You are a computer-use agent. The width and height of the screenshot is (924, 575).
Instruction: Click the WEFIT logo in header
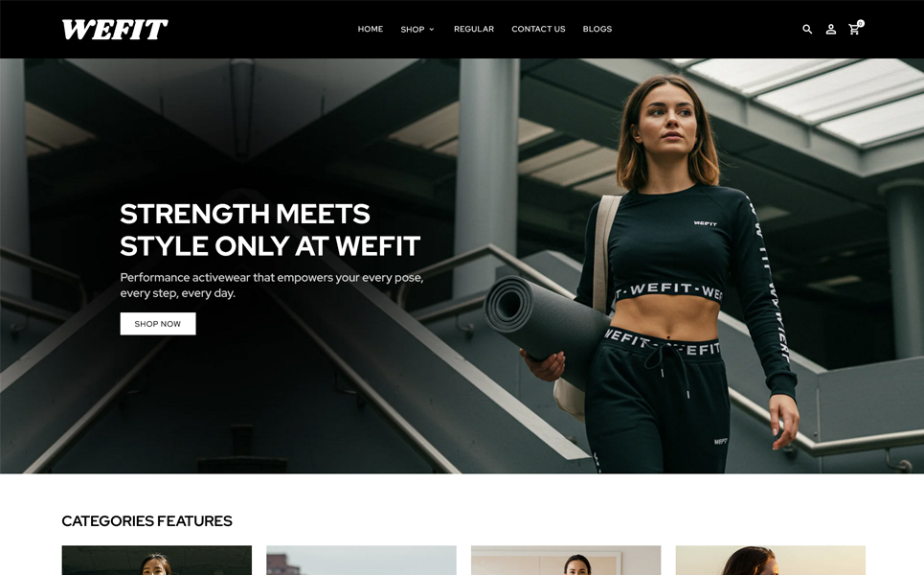click(x=115, y=29)
